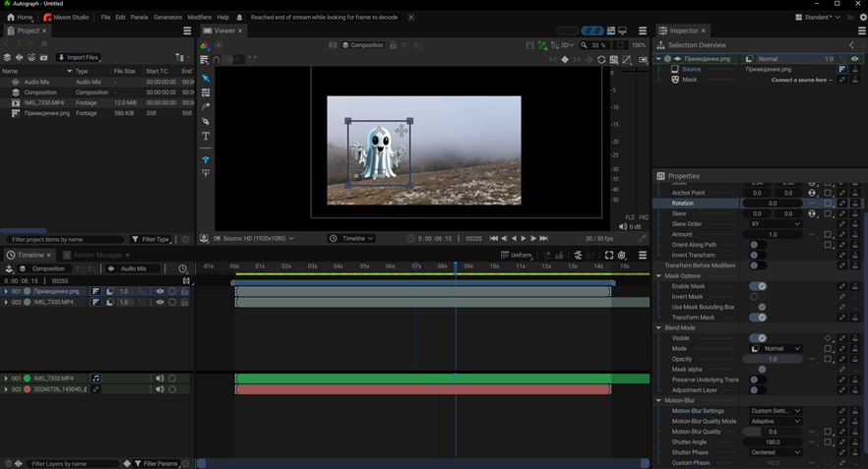Click the Filter Type button in Project
Viewport: 868px width, 469px height.
tap(151, 240)
